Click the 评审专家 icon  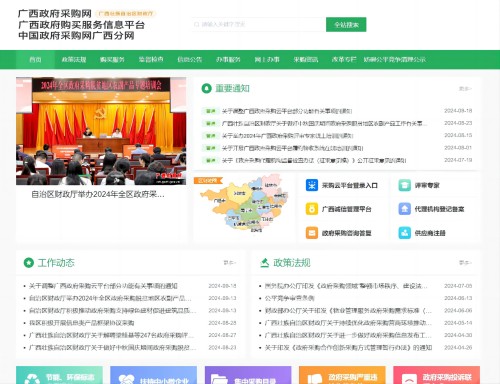pyautogui.click(x=404, y=185)
